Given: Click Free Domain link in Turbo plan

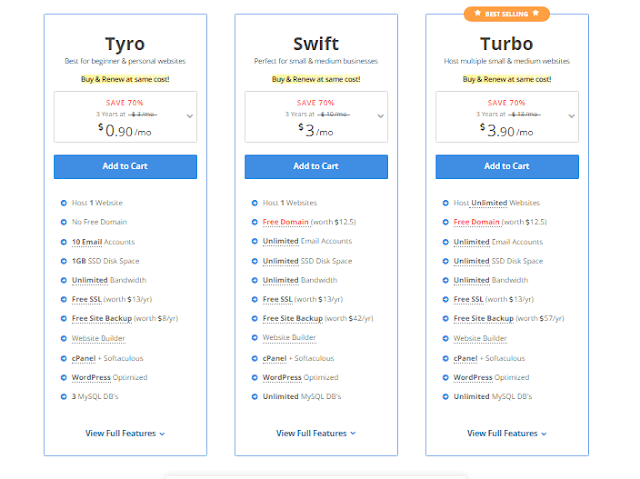Looking at the screenshot, I should pyautogui.click(x=476, y=222).
